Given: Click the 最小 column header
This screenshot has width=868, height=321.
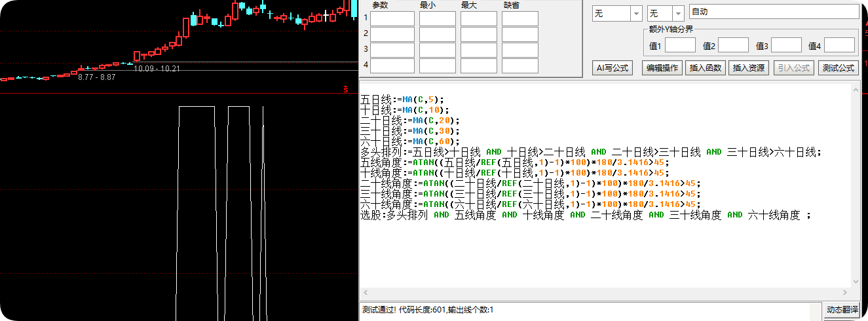Looking at the screenshot, I should coord(428,5).
